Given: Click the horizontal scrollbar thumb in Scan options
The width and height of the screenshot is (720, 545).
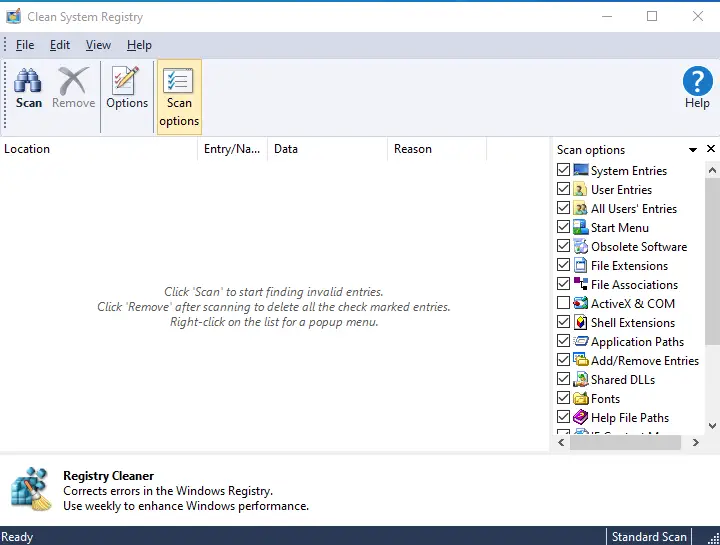Looking at the screenshot, I should (x=625, y=443).
